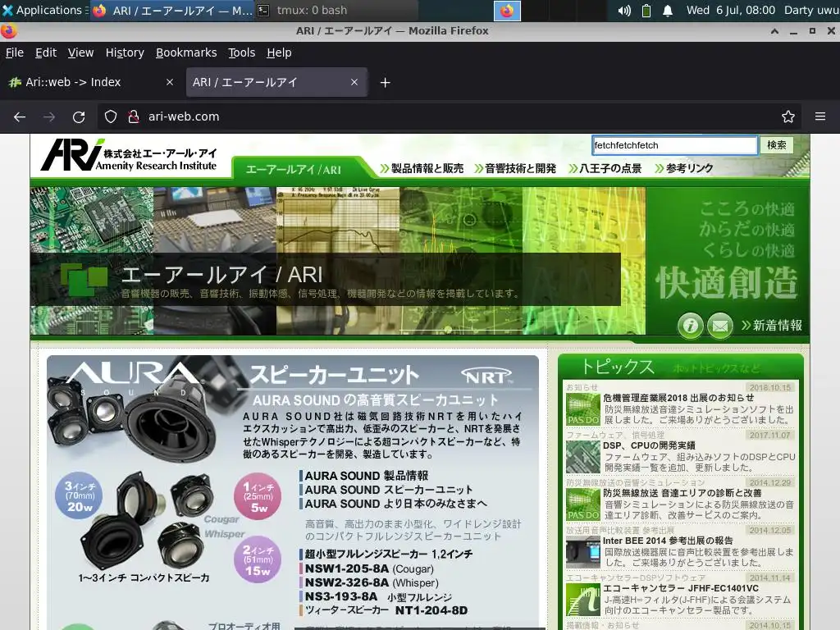Click the 検索 search button
The image size is (840, 630).
(776, 145)
